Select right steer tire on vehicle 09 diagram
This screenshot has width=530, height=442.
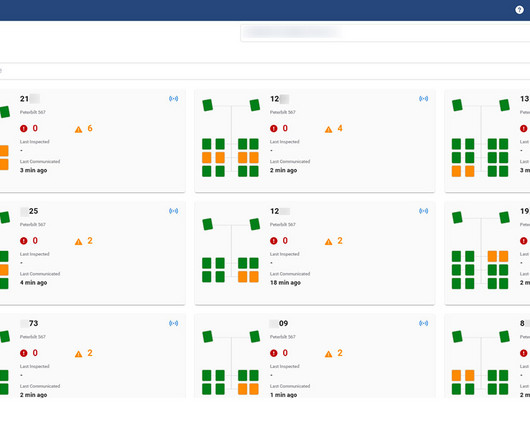click(255, 337)
